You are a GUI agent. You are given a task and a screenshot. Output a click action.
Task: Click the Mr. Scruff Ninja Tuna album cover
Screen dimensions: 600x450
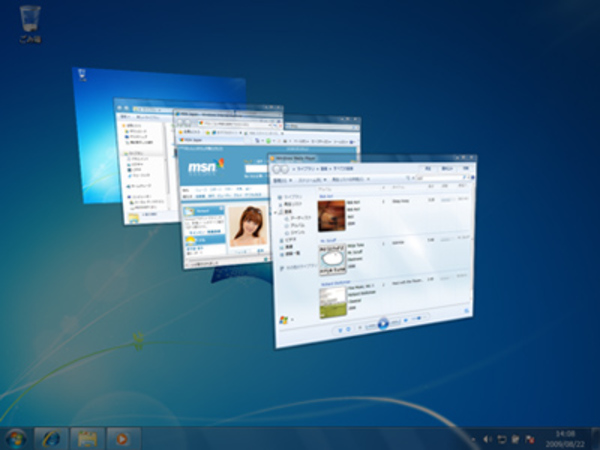click(x=333, y=259)
